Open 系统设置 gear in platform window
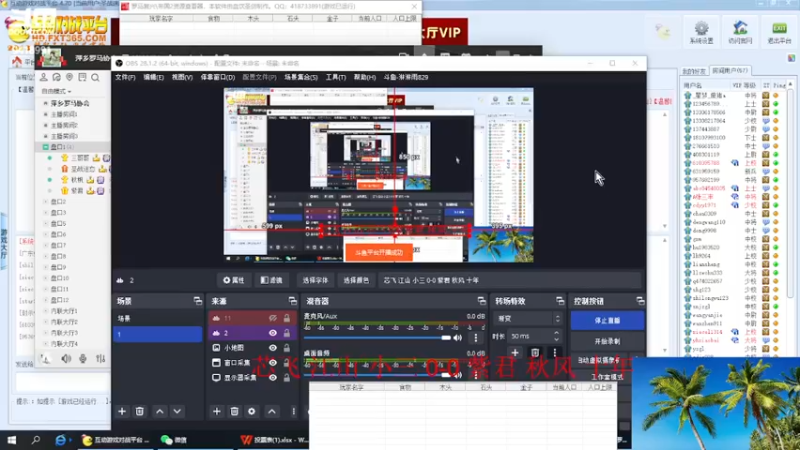The width and height of the screenshot is (800, 450). click(702, 32)
